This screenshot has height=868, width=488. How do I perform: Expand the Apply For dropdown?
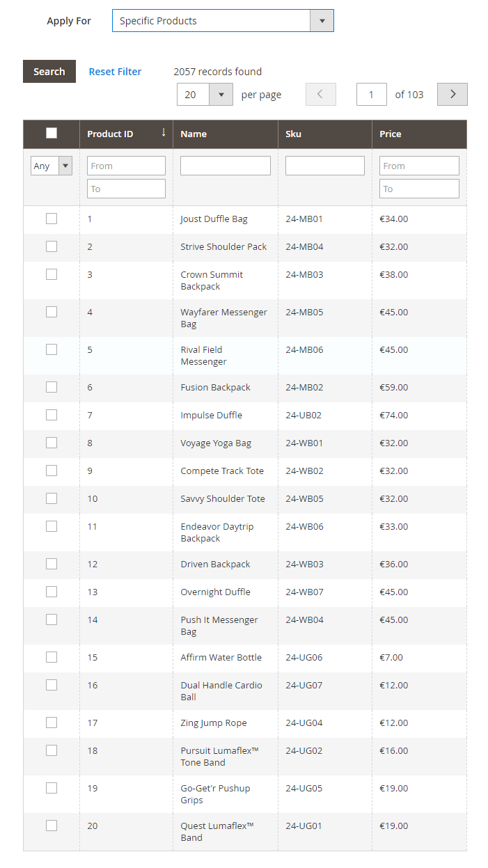click(x=322, y=21)
